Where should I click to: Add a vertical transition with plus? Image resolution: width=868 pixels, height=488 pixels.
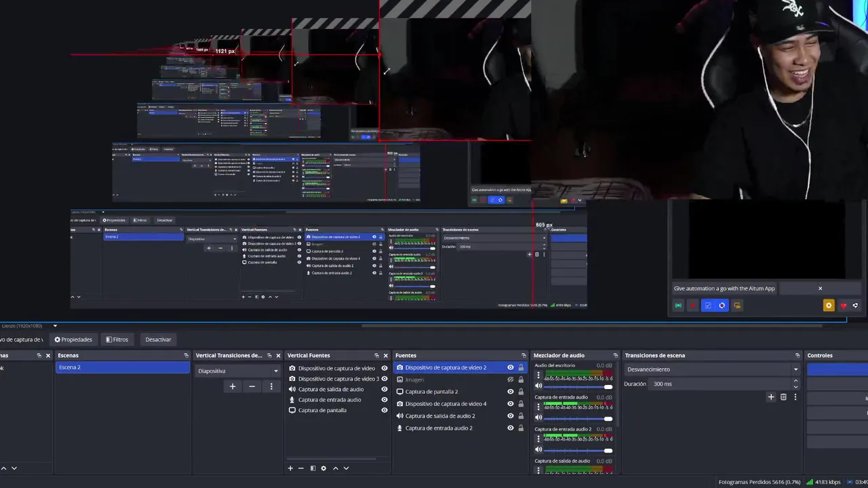[233, 386]
